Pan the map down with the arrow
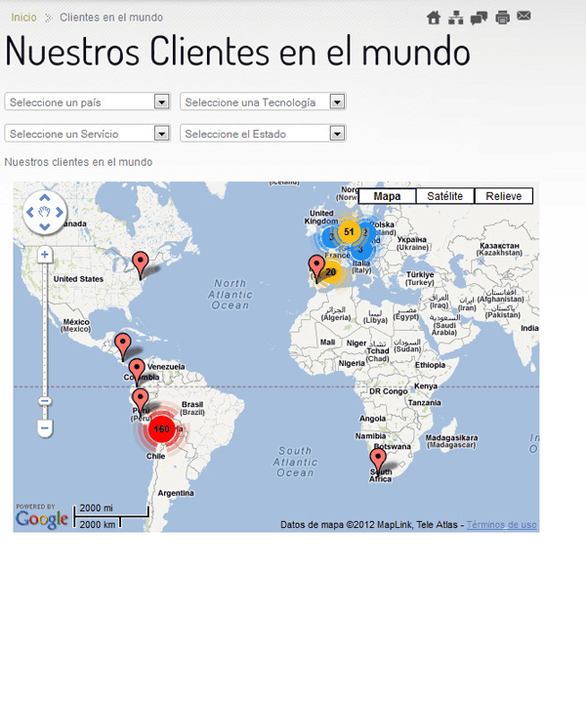This screenshot has width=586, height=728. [x=45, y=226]
